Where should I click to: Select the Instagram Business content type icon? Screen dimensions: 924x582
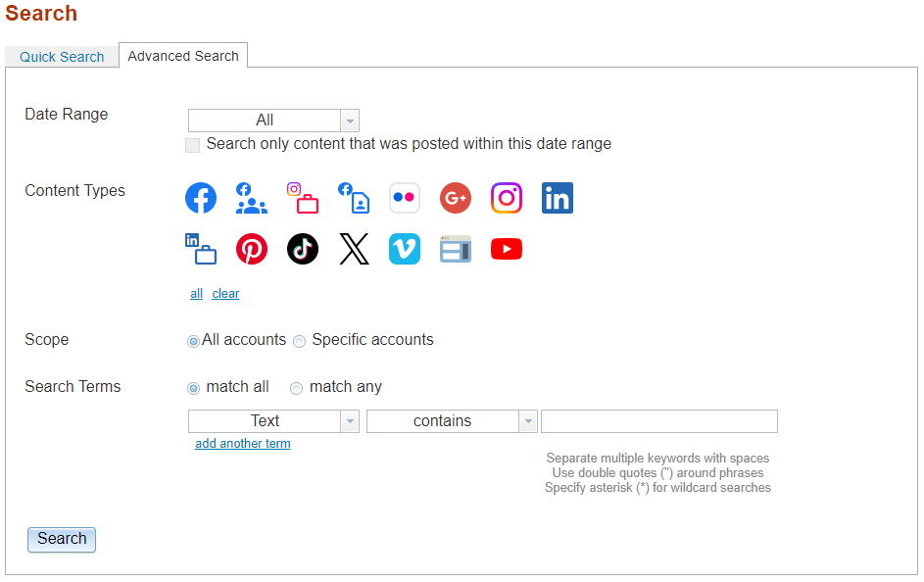(303, 198)
